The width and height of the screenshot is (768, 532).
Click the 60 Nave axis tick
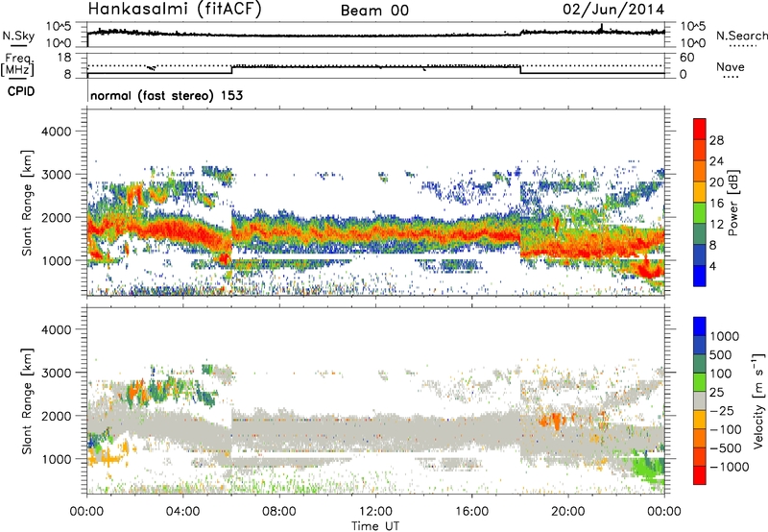pos(686,58)
